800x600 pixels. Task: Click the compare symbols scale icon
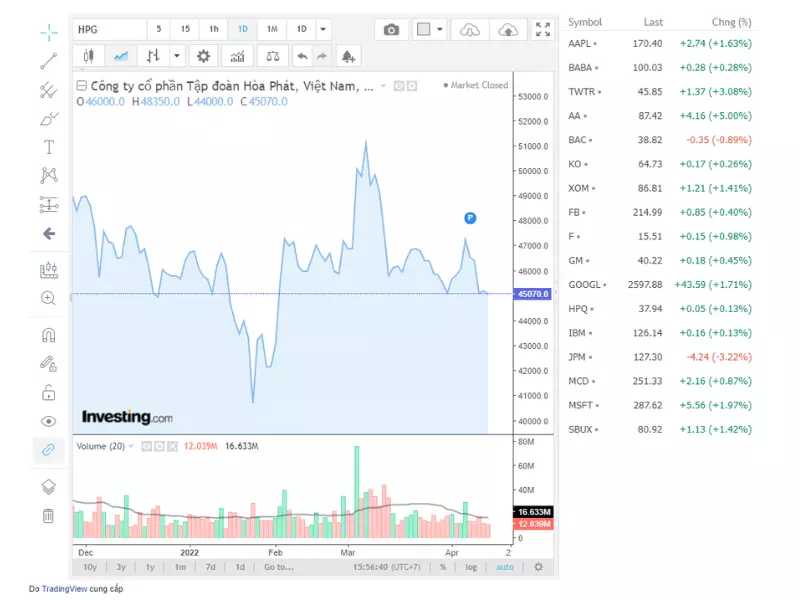273,56
